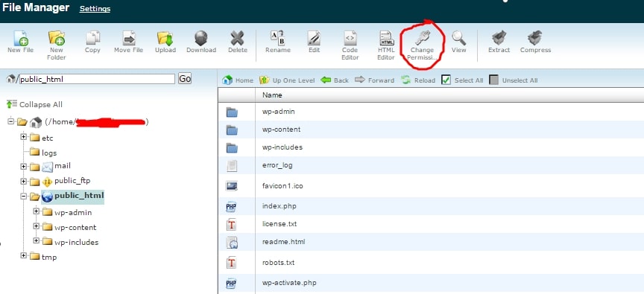The height and width of the screenshot is (294, 644).
Task: Expand wp-admin node in tree
Action: [36, 211]
